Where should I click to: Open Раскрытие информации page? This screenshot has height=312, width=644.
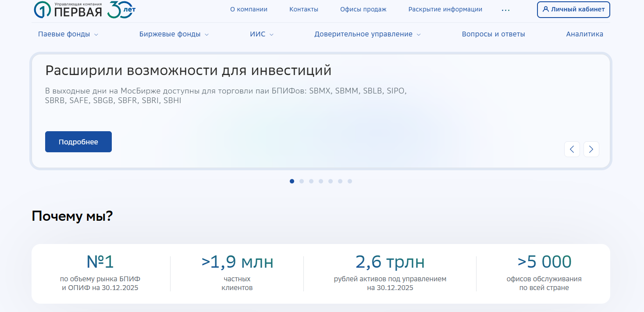(445, 9)
